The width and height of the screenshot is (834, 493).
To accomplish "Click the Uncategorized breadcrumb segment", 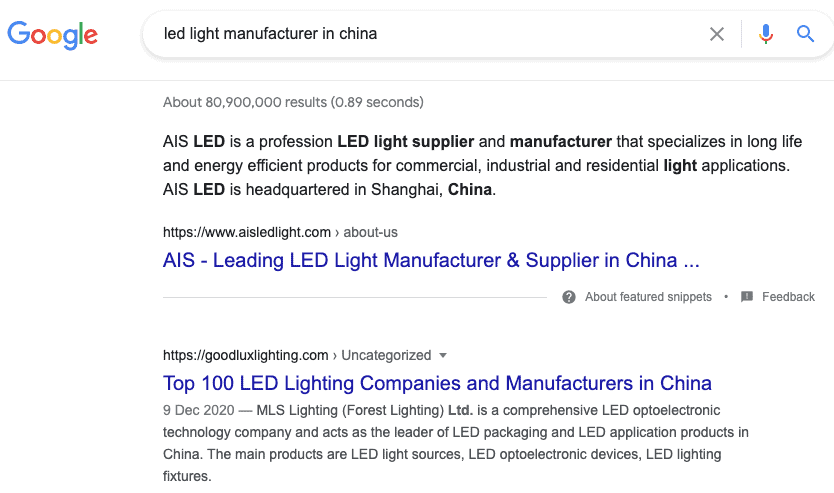I will (x=386, y=355).
